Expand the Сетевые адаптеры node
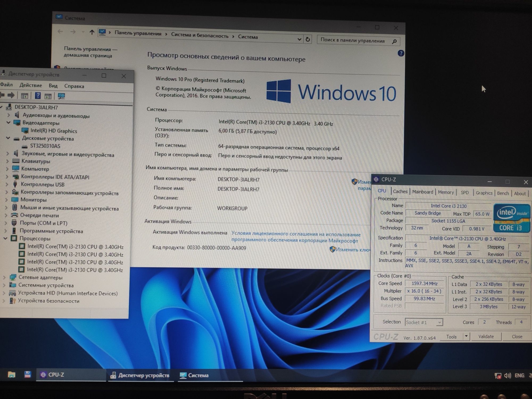The width and height of the screenshot is (532, 399). (x=4, y=277)
